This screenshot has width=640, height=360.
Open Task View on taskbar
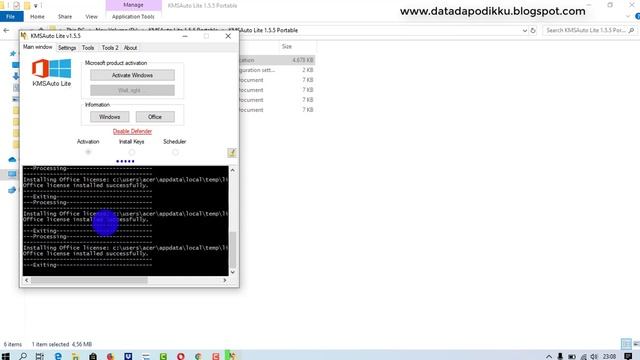pos(40,356)
